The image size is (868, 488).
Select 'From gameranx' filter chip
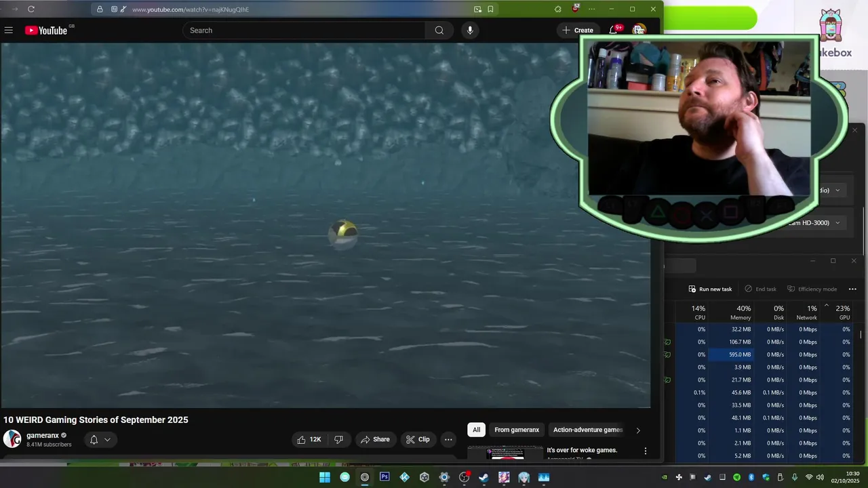(517, 430)
